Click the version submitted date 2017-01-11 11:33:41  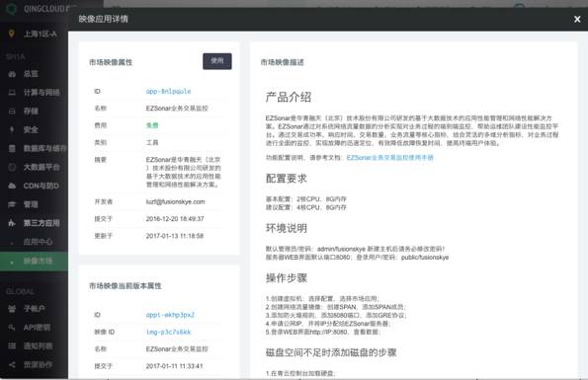click(x=175, y=366)
